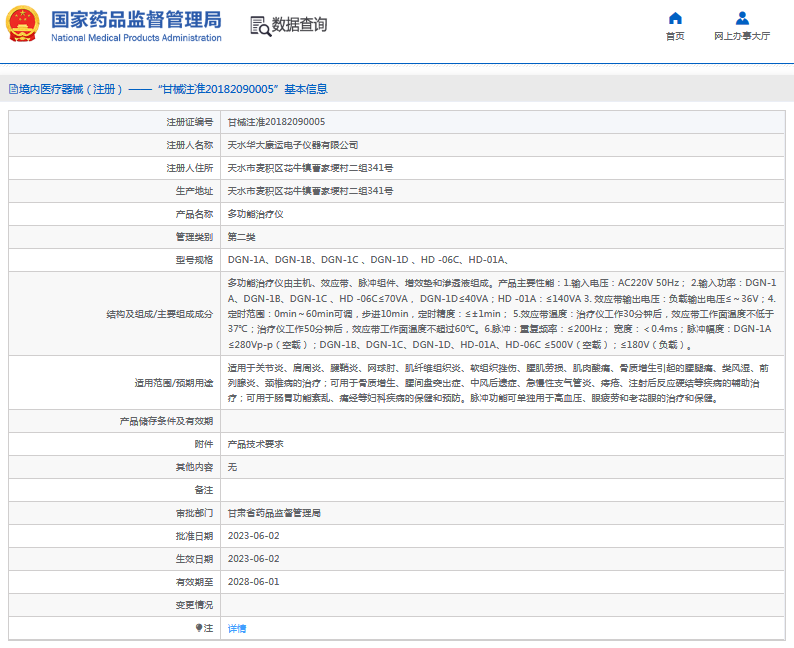Click 首页 text link
This screenshot has height=648, width=794.
[675, 36]
